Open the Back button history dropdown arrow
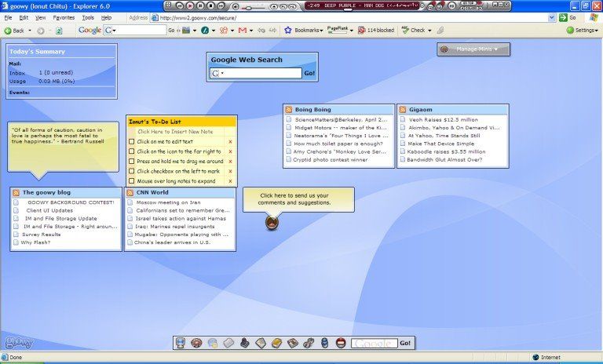The image size is (603, 364). [x=30, y=31]
